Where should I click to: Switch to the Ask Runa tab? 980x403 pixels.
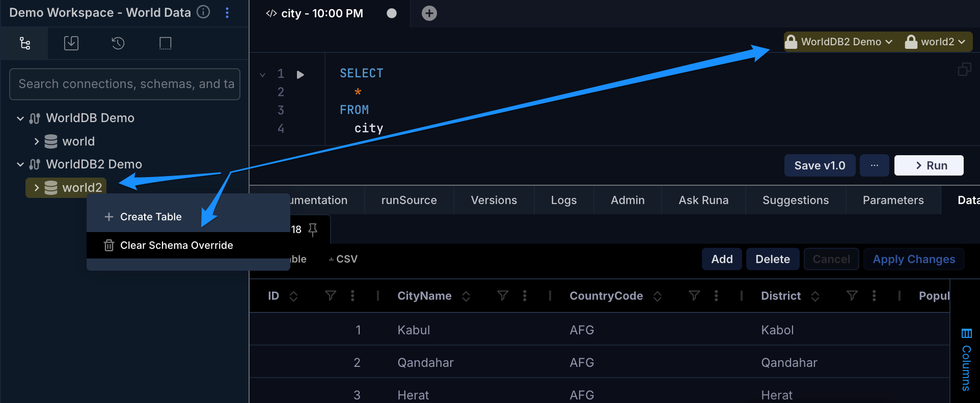tap(703, 200)
